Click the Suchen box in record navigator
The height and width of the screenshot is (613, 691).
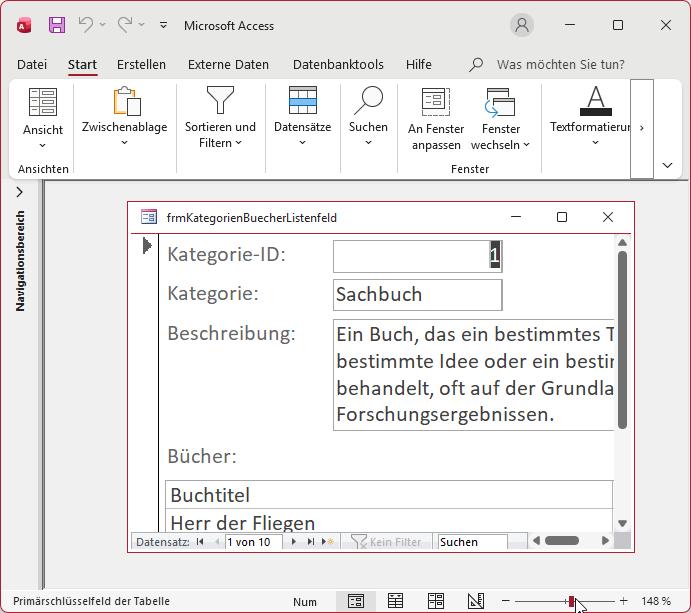[472, 542]
